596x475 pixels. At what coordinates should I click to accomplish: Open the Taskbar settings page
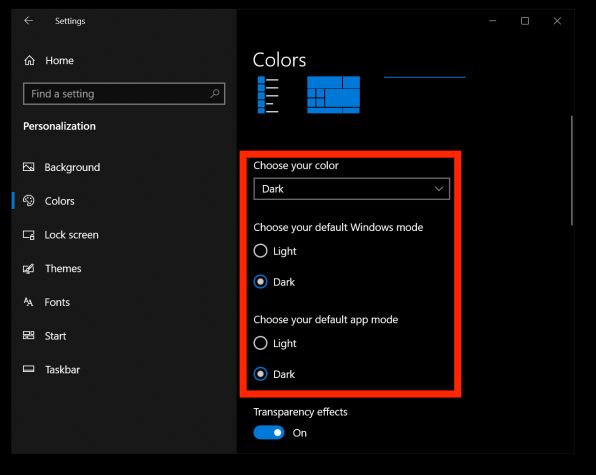coord(62,370)
